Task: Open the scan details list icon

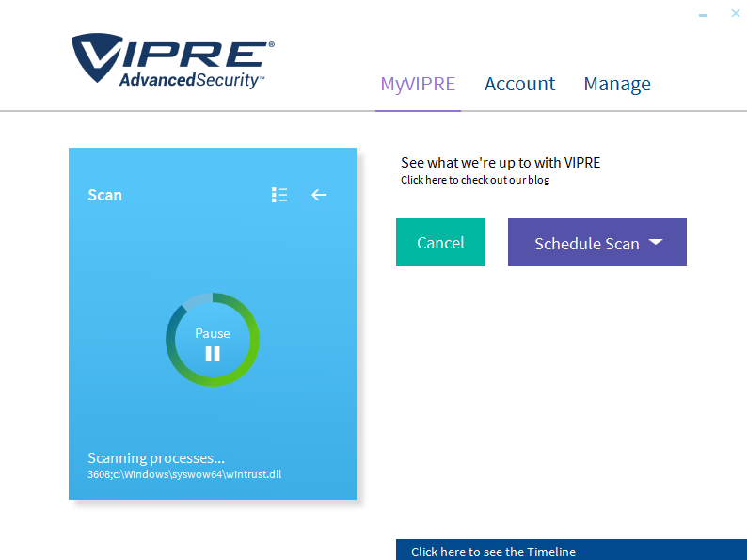Action: tap(279, 195)
